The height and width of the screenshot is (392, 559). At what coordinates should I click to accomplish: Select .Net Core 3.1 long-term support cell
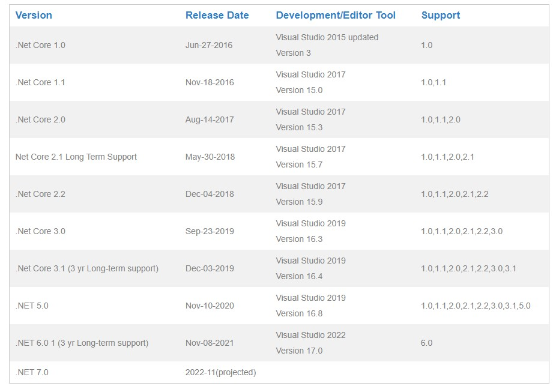pos(87,268)
